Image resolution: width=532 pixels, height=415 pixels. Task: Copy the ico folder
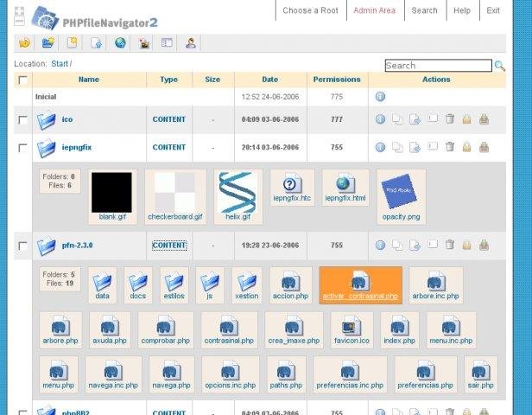pyautogui.click(x=397, y=119)
